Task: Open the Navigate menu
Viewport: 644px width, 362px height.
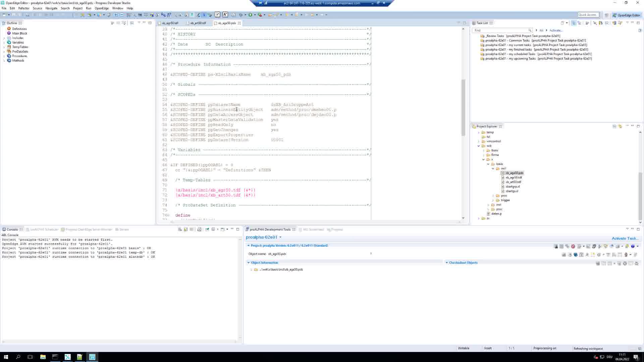Action: (x=51, y=8)
